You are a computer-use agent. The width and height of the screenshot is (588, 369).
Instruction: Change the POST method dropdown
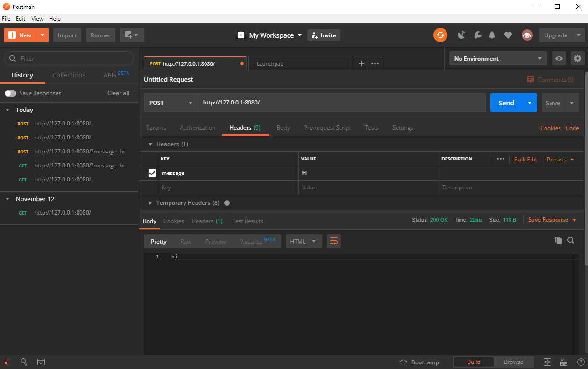click(170, 103)
